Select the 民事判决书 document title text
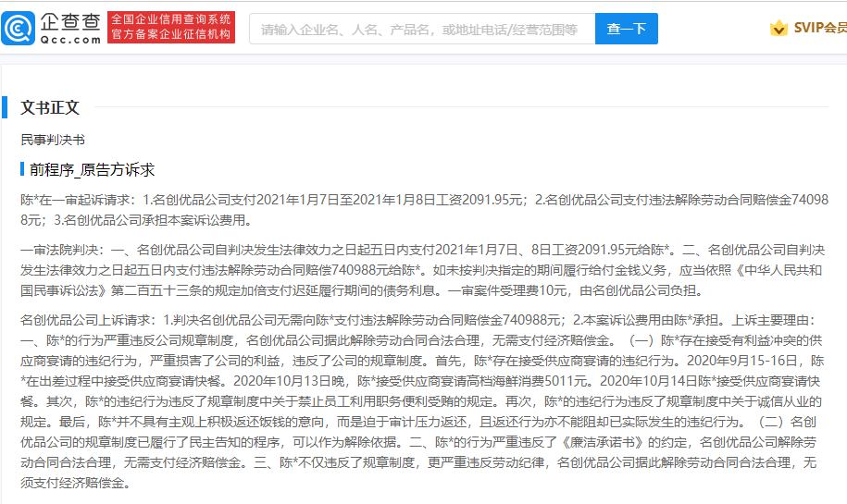847x504 pixels. [x=53, y=140]
